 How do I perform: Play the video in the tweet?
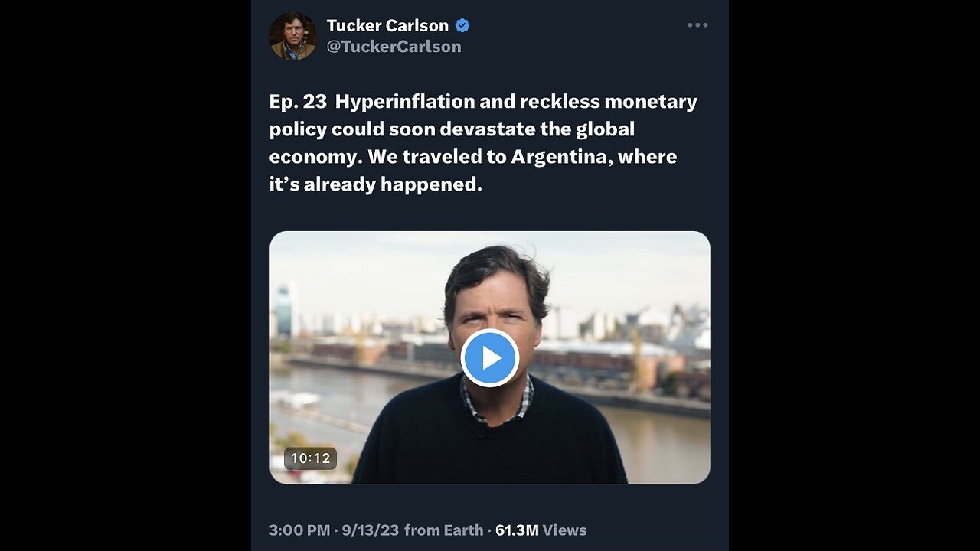(x=490, y=357)
